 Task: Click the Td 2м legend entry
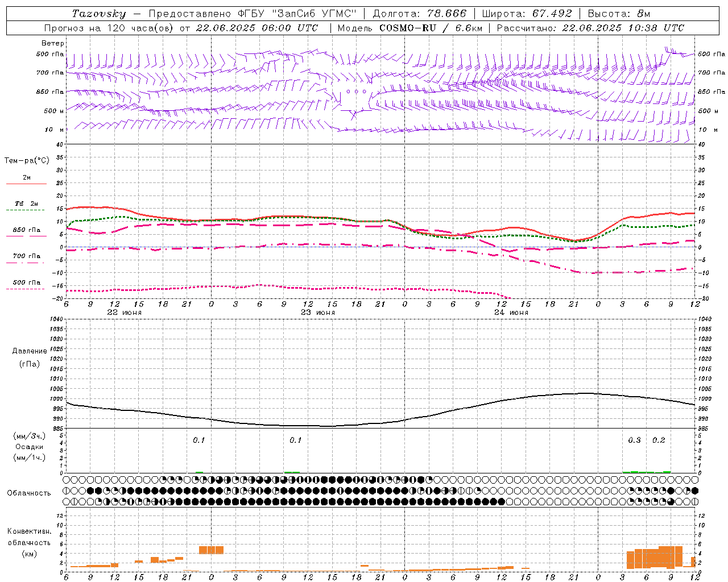26,203
